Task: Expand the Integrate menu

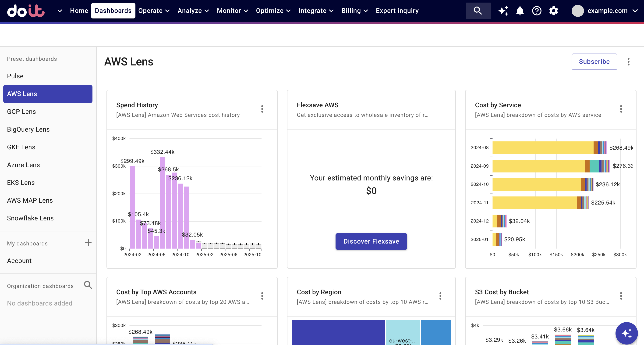Action: coord(316,11)
